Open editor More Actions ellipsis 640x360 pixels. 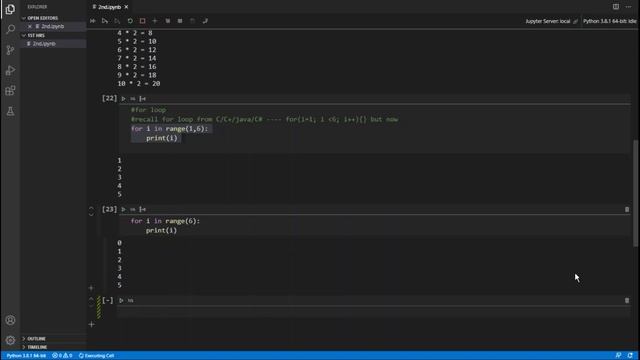coord(629,7)
